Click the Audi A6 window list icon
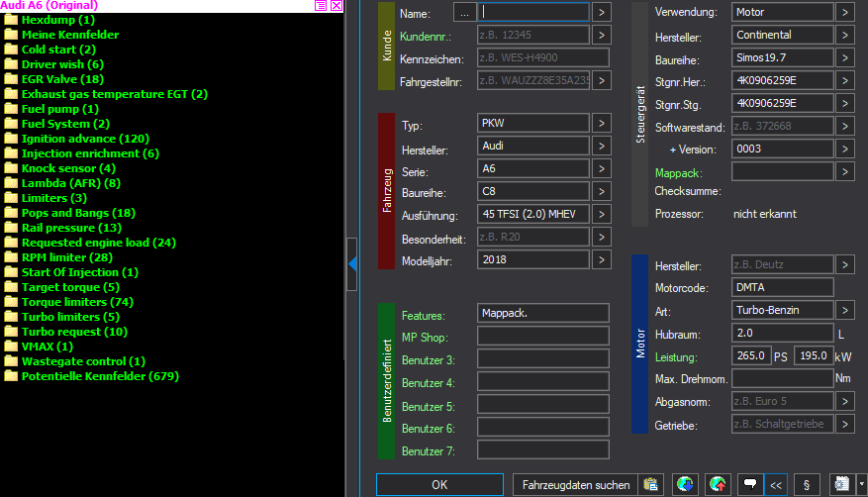This screenshot has height=497, width=868. (x=321, y=6)
